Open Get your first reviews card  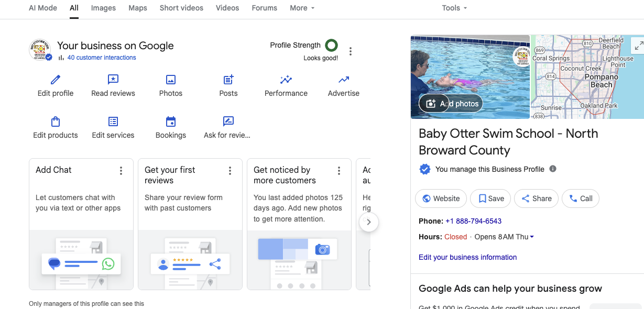coord(190,224)
